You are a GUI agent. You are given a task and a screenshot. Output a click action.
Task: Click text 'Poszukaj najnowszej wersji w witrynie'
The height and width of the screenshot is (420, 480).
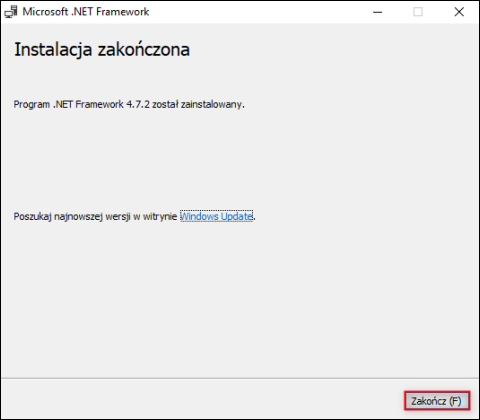[95, 217]
